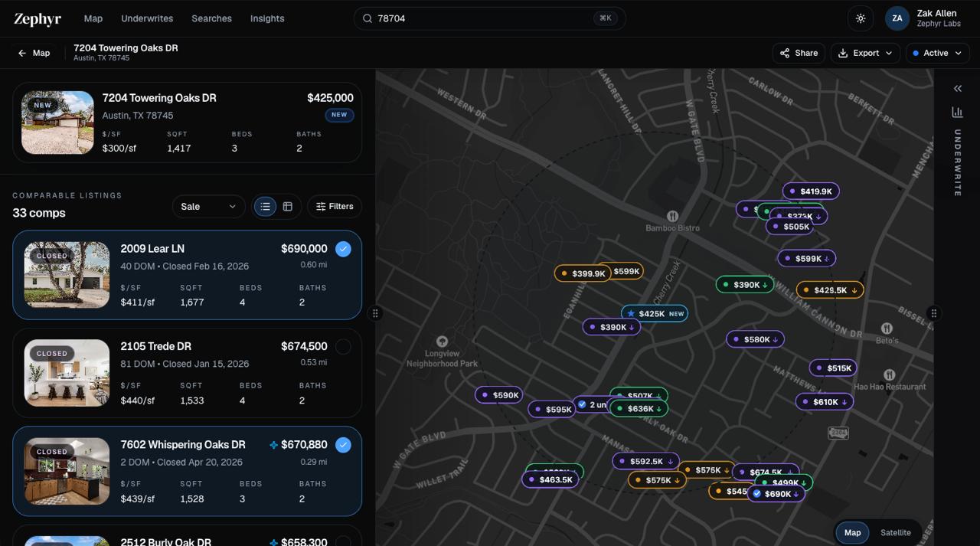Click the $505K map pin
980x546 pixels.
tap(789, 227)
